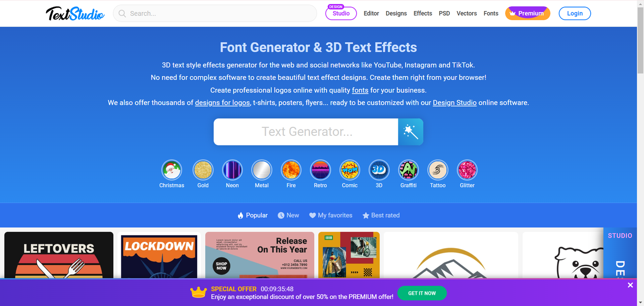Close the special offer banner
The height and width of the screenshot is (306, 644).
630,285
